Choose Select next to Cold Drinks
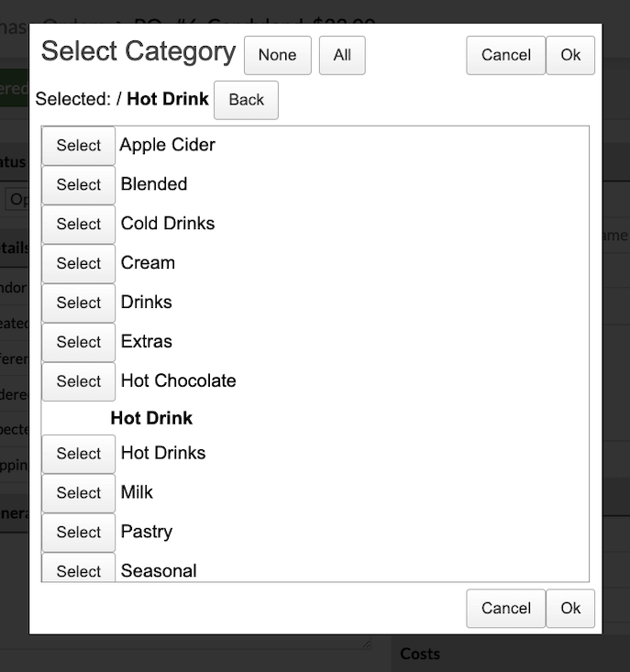Image resolution: width=630 pixels, height=672 pixels. point(78,225)
